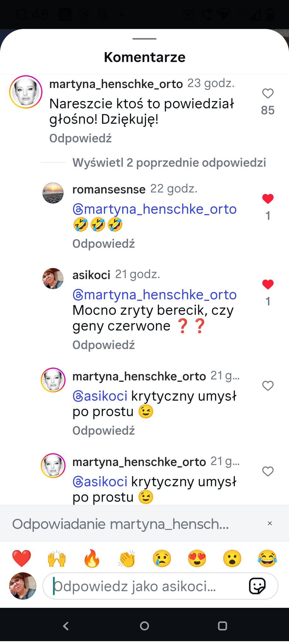Tap the Android home button
The image size is (289, 644).
144,626
